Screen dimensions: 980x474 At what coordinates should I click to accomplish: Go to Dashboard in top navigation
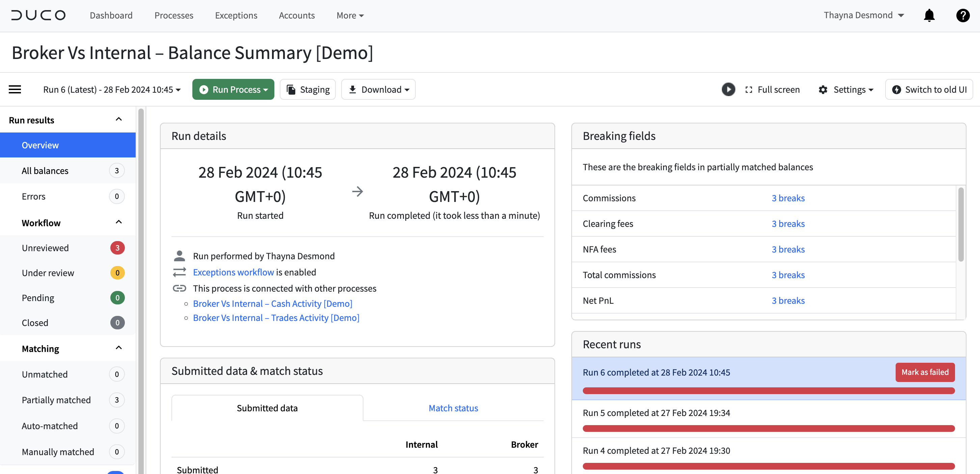point(111,15)
